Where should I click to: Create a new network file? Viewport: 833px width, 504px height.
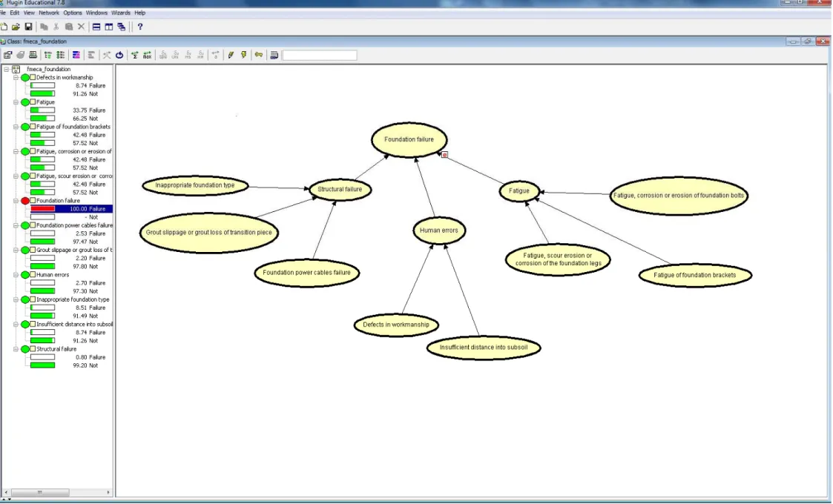tap(4, 27)
